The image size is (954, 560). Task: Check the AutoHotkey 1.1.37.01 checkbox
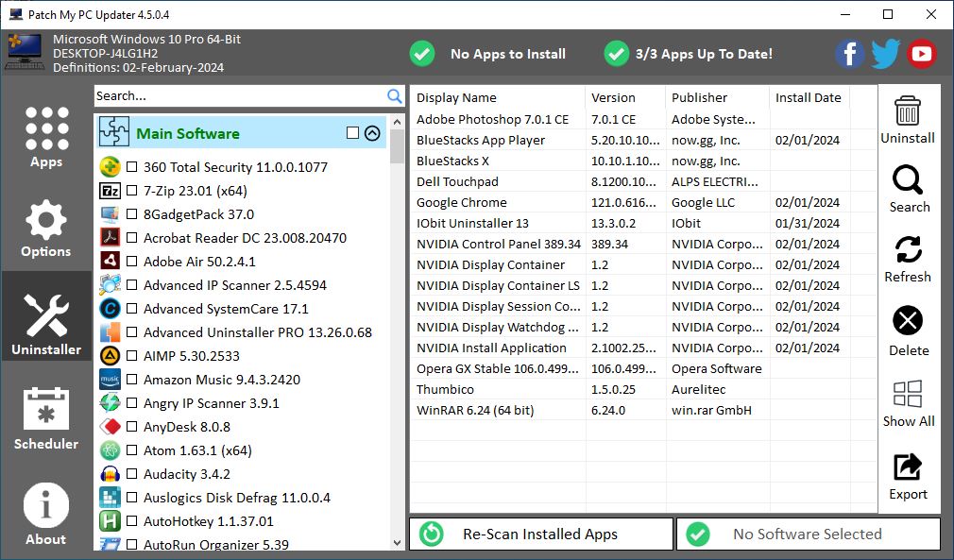tap(131, 521)
